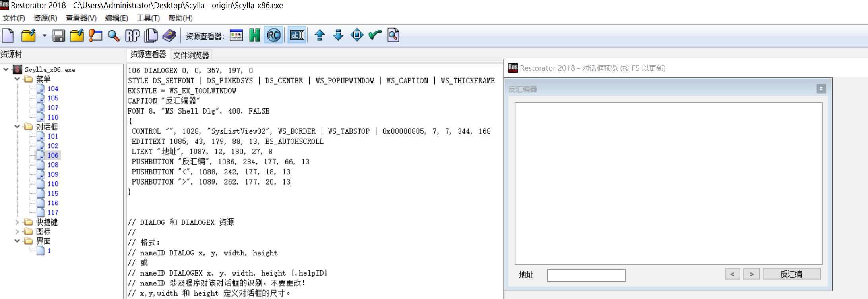The height and width of the screenshot is (299, 868).
Task: Toggle the RC view mode button
Action: (274, 35)
